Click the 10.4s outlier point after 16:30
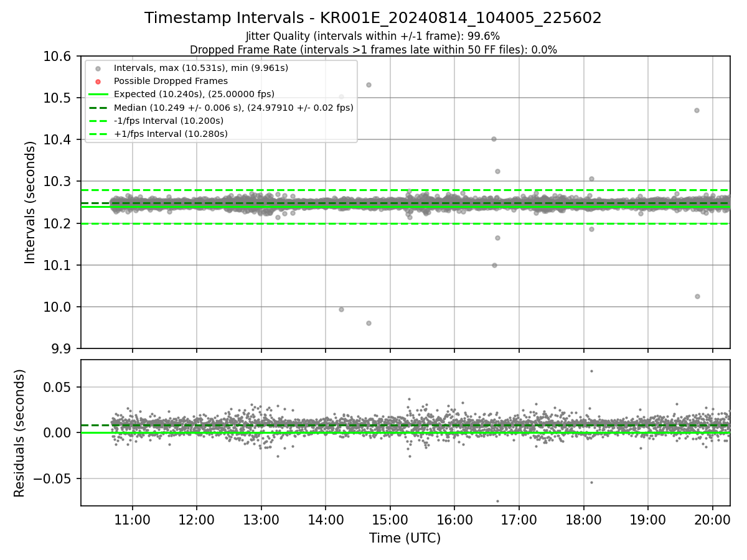Viewport: 747px width, 560px height. click(x=494, y=139)
